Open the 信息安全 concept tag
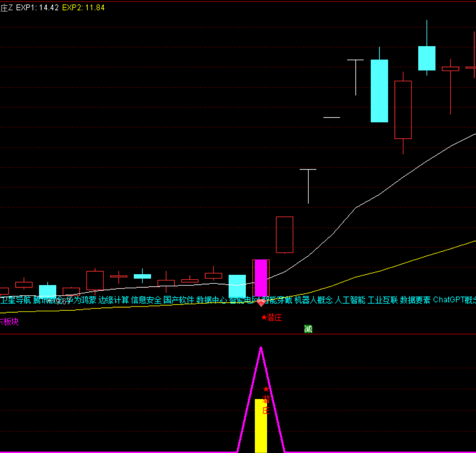Viewport: 476px width, 453px height. coord(146,300)
